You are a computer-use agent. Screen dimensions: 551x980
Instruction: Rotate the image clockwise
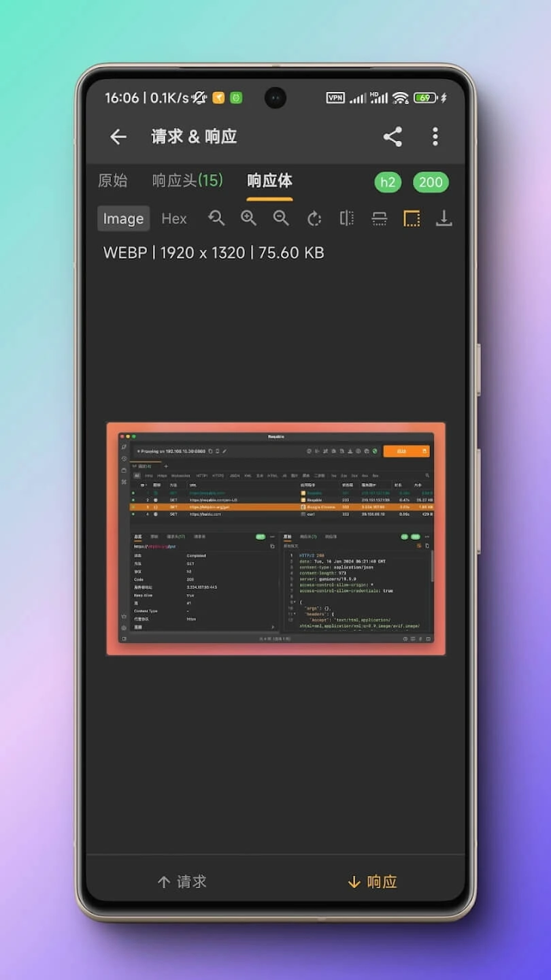314,218
